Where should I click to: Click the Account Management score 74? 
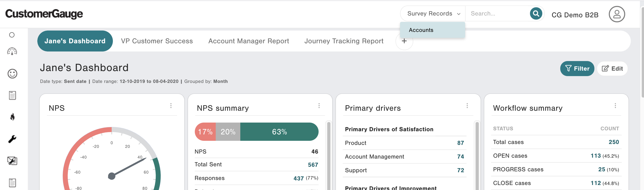[x=461, y=157]
